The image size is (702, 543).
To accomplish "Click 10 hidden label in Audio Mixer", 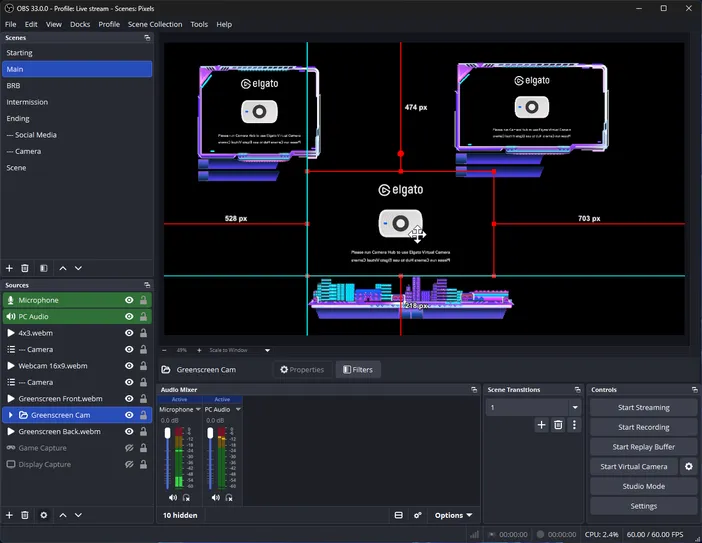I will (x=180, y=515).
